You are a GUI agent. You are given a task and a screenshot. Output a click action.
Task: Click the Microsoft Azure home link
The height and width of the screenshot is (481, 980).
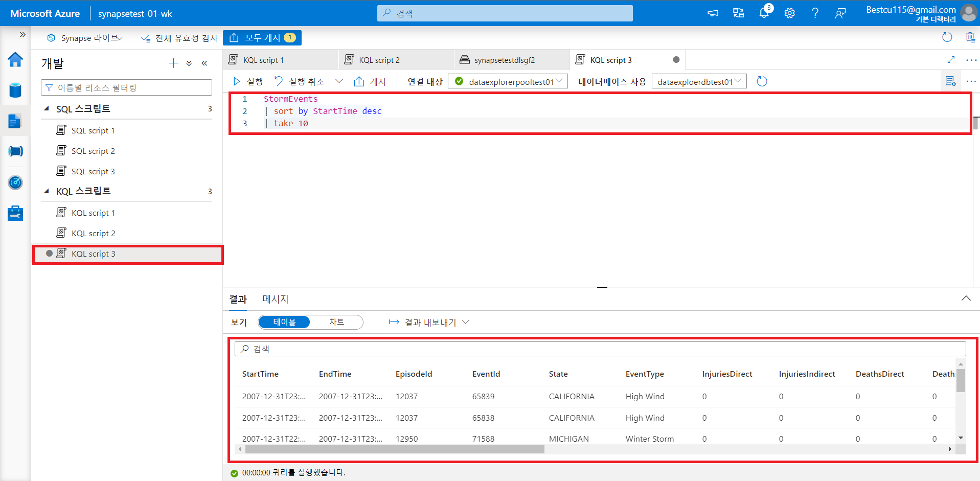(x=45, y=14)
